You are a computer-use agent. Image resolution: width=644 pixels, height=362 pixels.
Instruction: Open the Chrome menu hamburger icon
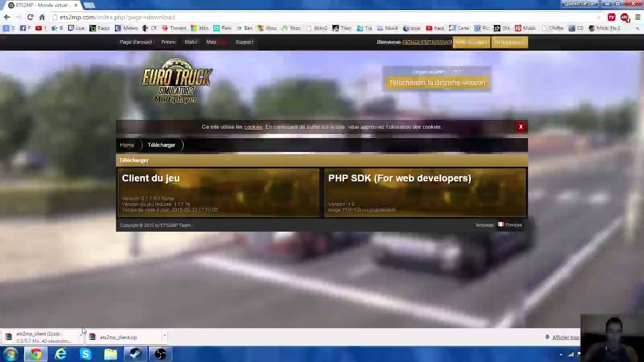[637, 17]
